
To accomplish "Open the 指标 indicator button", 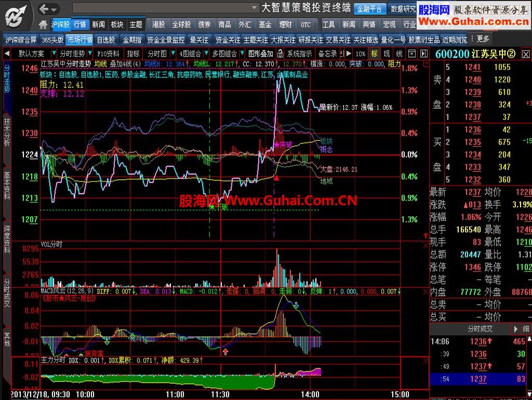I will [x=133, y=54].
